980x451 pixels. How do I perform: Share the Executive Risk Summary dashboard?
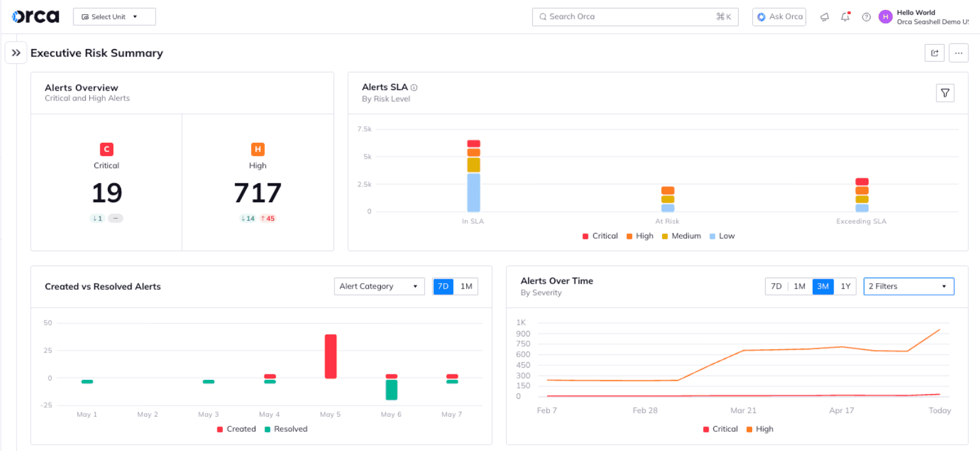click(x=935, y=53)
